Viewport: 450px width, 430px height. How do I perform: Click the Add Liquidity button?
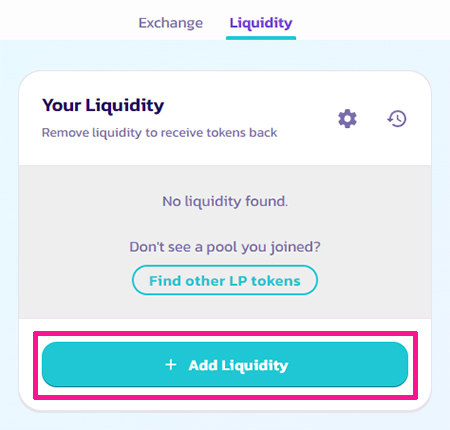(x=225, y=365)
